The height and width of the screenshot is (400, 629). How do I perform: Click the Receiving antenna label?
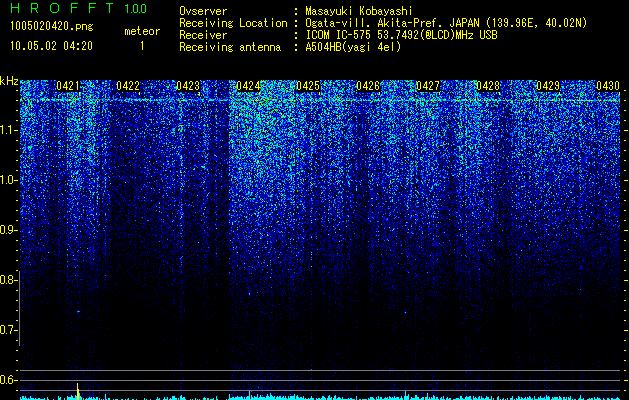click(x=230, y=47)
